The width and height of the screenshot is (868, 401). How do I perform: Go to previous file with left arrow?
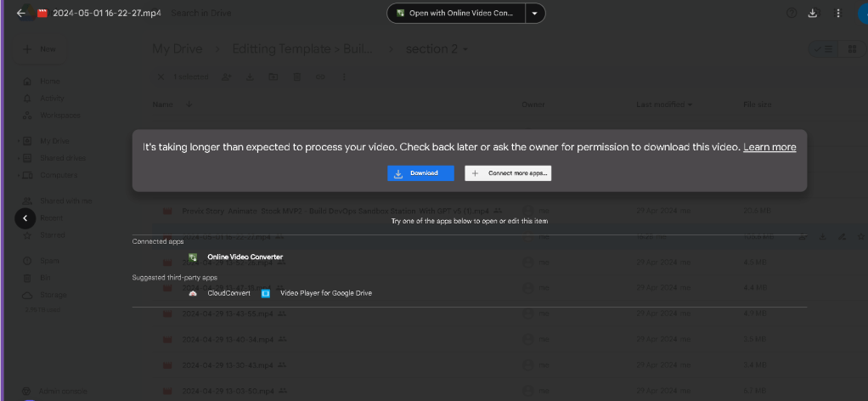click(x=25, y=218)
